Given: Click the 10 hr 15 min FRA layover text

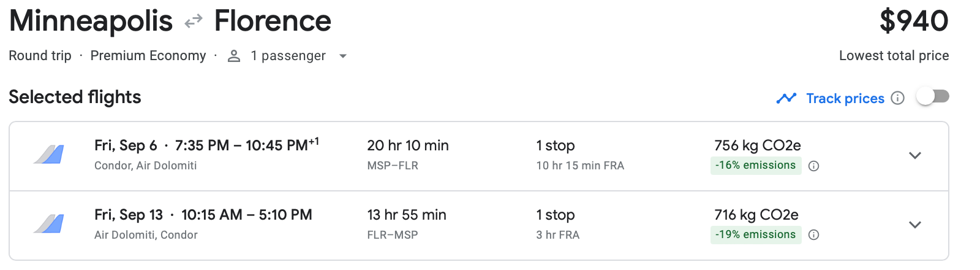Looking at the screenshot, I should click(x=580, y=166).
